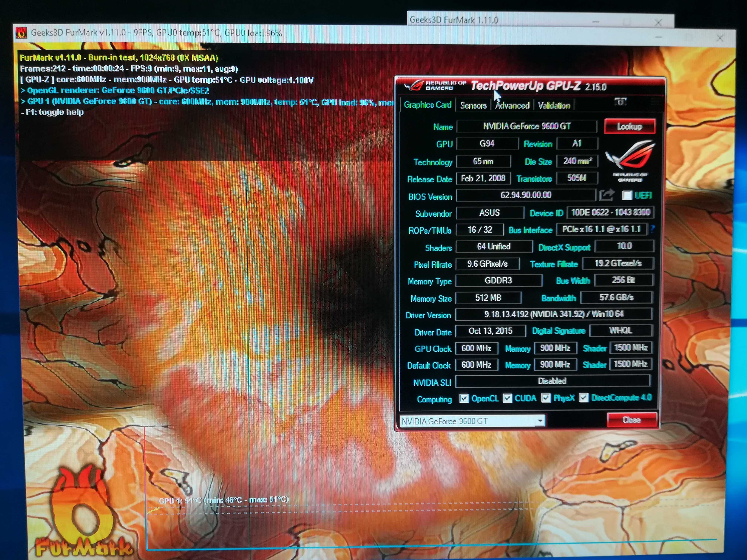Click the GPU-Z screenshot camera icon
747x560 pixels.
(x=620, y=102)
